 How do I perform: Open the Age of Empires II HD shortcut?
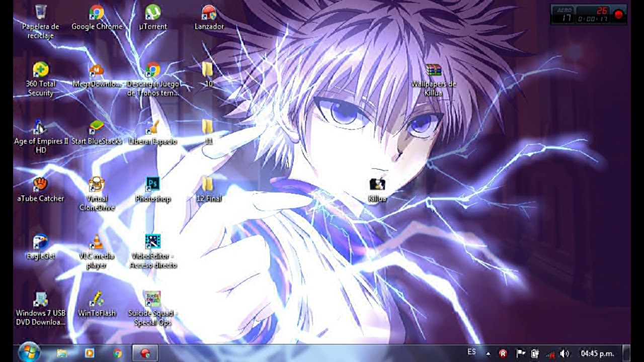coord(41,136)
